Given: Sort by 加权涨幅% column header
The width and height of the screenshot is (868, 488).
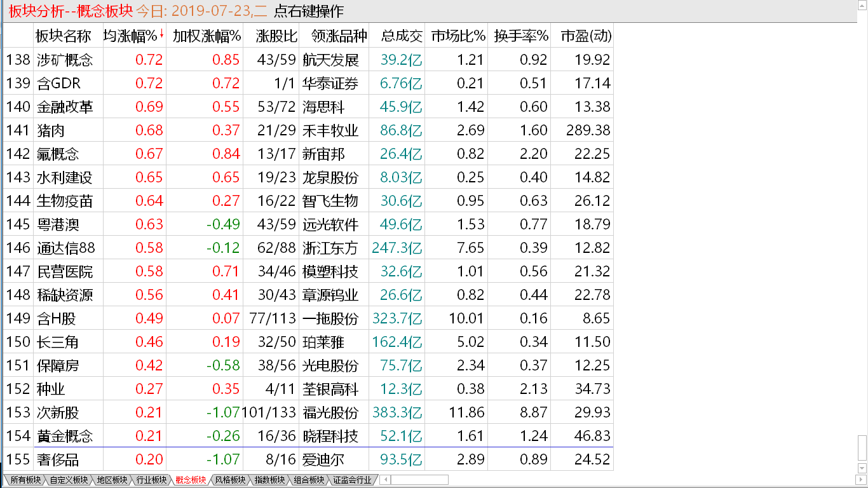Looking at the screenshot, I should 207,36.
